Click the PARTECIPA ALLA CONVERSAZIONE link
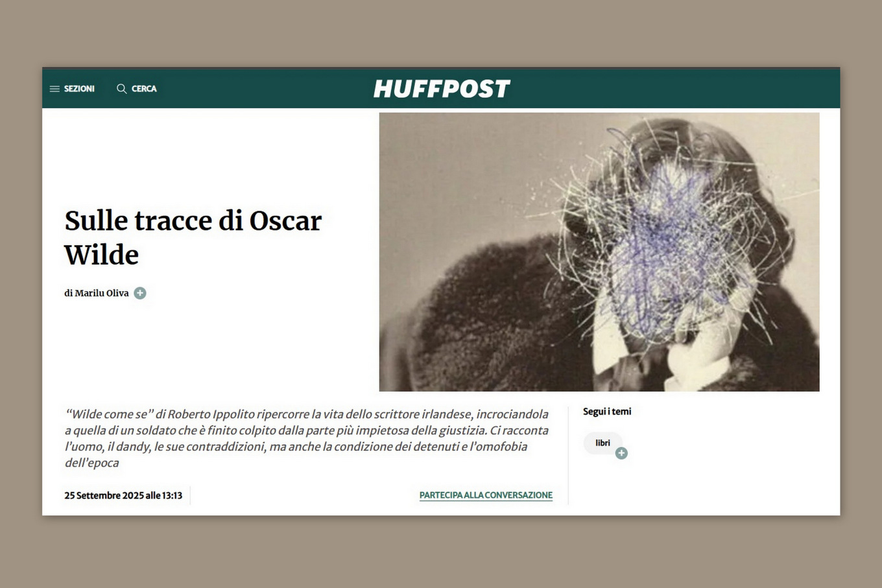The width and height of the screenshot is (882, 588). pyautogui.click(x=486, y=495)
